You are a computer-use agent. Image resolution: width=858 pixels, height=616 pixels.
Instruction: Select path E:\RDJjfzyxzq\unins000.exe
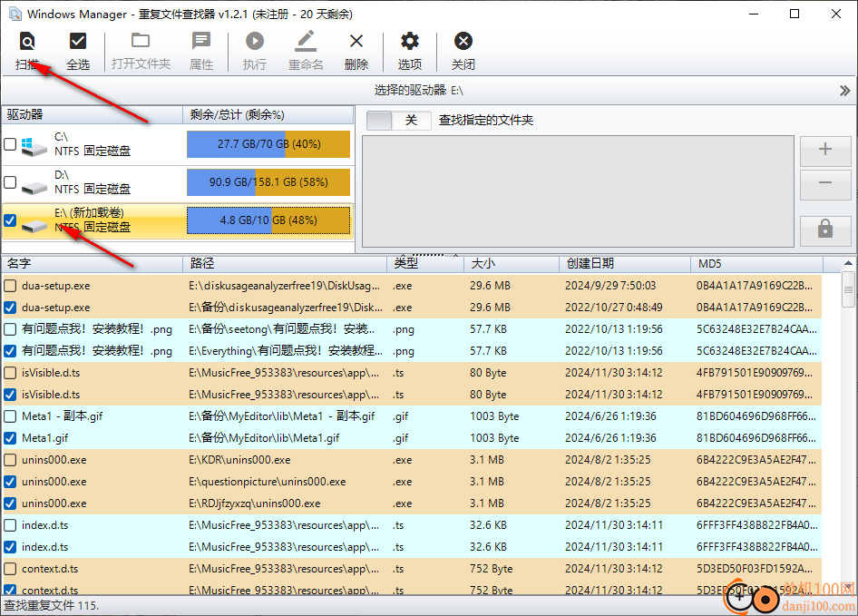(x=255, y=504)
